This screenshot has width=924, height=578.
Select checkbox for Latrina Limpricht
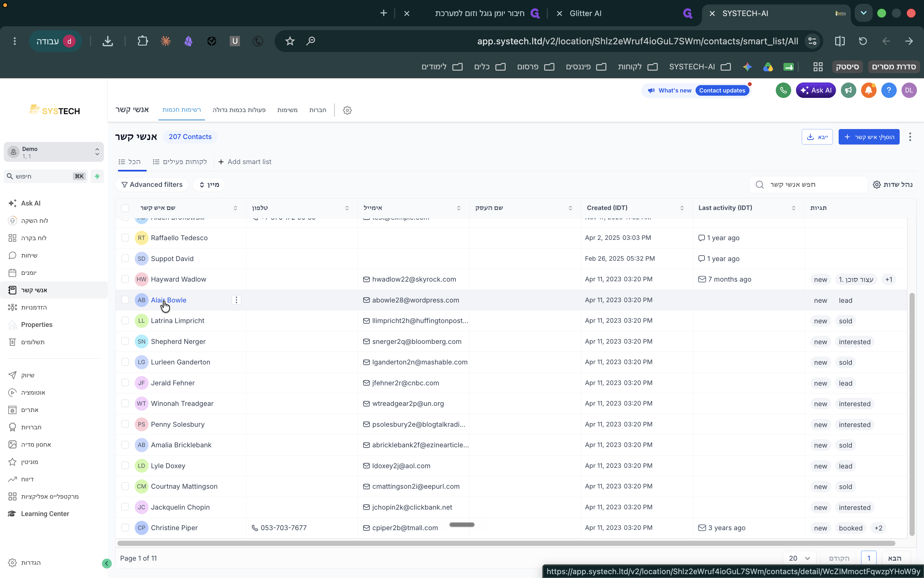pos(125,321)
